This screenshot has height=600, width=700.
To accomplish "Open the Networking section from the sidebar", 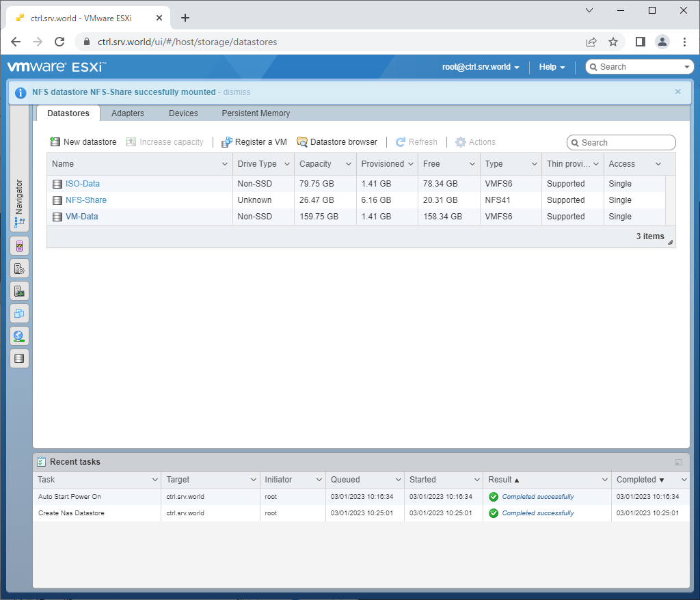I will coord(19,336).
